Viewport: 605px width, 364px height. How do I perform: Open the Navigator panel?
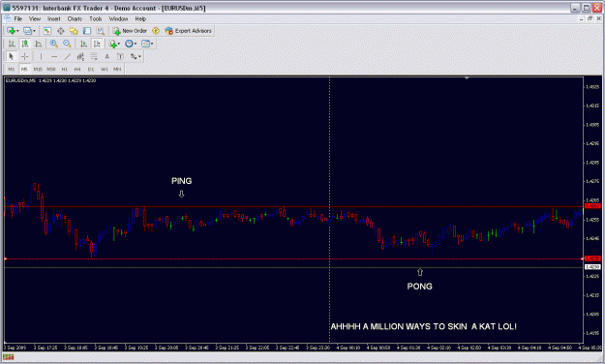click(74, 31)
